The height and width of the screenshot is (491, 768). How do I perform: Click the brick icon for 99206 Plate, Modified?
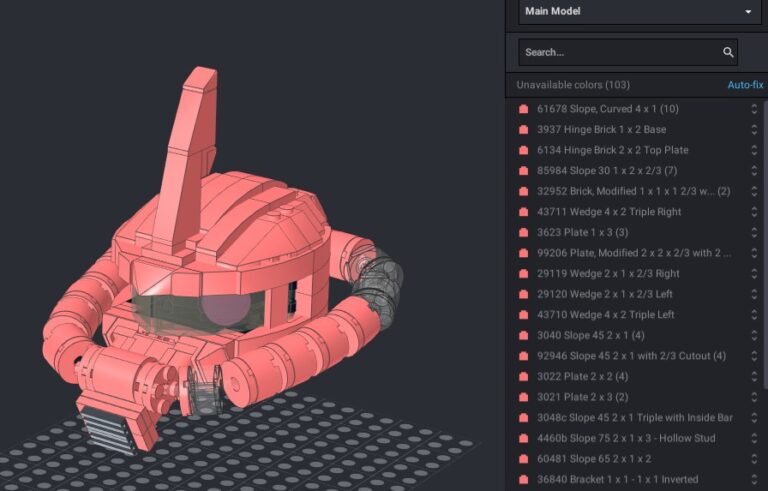click(524, 253)
